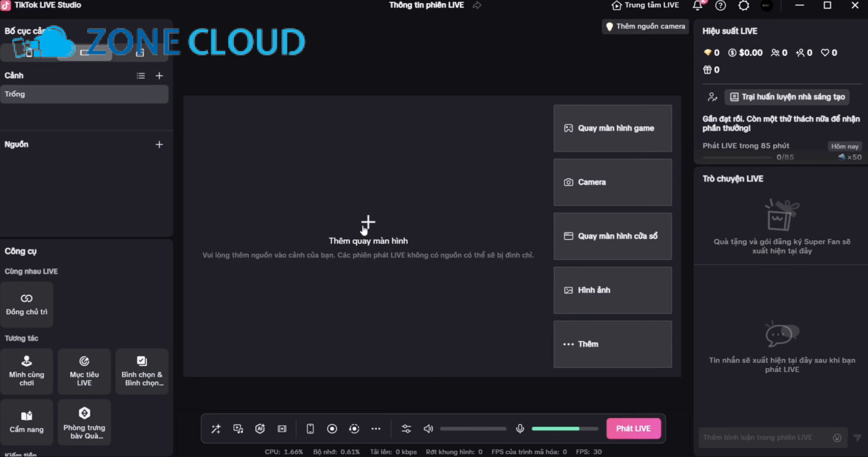Open the mobile phone preview icon
The height and width of the screenshot is (457, 868).
point(310,429)
